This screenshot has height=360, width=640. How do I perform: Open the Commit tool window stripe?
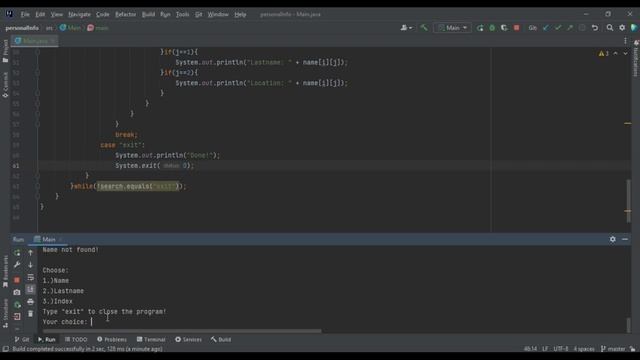(5, 85)
